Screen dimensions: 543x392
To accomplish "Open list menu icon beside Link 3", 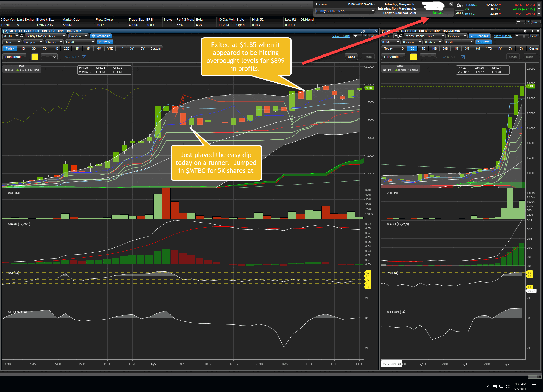I will pyautogui.click(x=520, y=22).
